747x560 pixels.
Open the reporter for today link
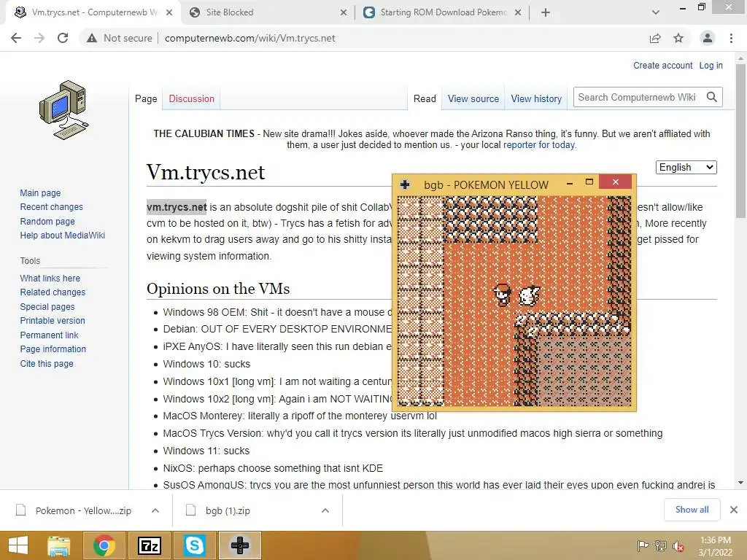point(539,145)
